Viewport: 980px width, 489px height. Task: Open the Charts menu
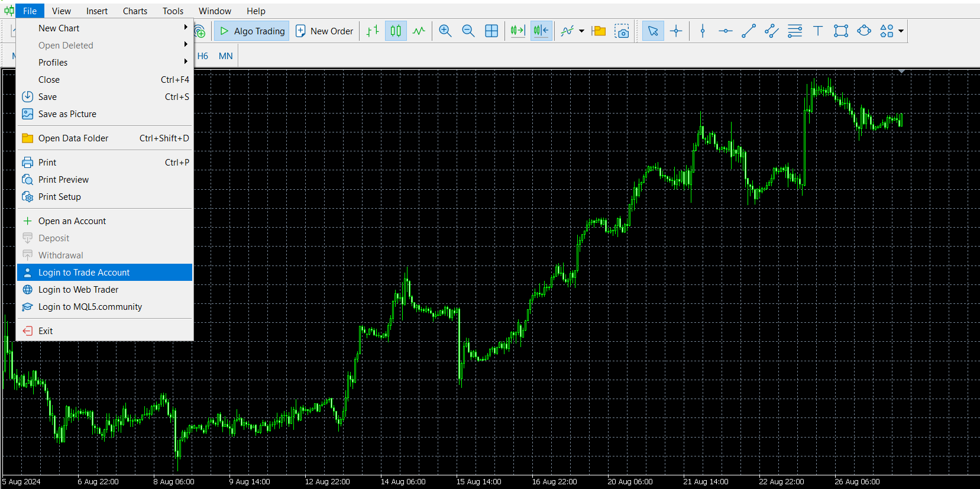(x=135, y=11)
